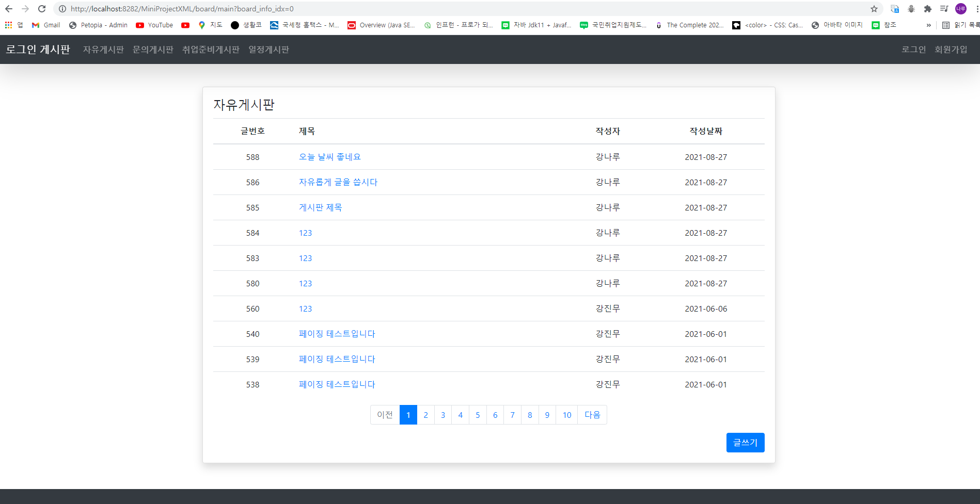
Task: Switch to the 문의게시판 board
Action: tap(152, 50)
